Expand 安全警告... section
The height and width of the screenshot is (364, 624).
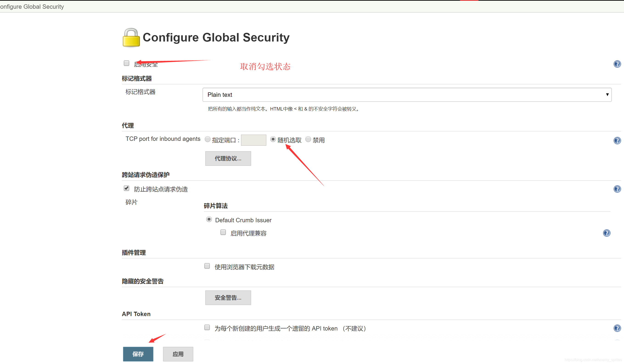228,298
